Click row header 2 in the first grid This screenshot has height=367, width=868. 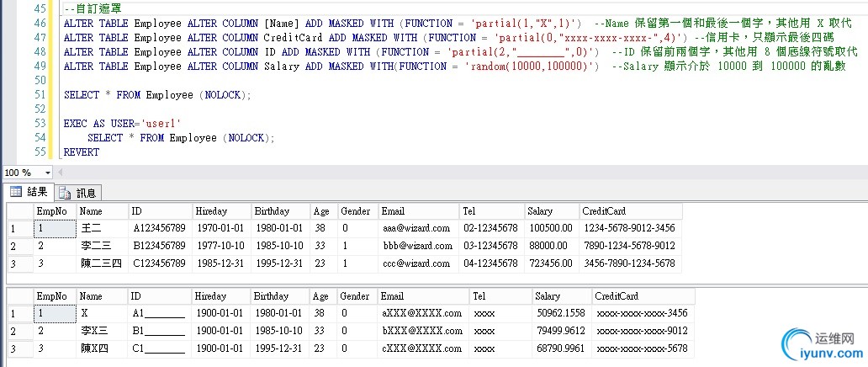(x=19, y=246)
